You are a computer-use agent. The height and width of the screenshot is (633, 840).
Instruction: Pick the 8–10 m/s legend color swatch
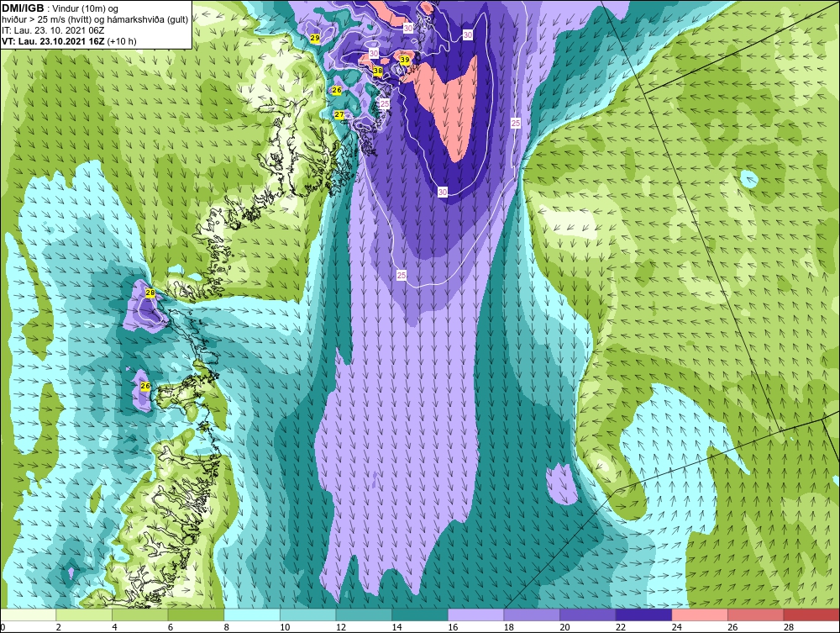pyautogui.click(x=252, y=615)
